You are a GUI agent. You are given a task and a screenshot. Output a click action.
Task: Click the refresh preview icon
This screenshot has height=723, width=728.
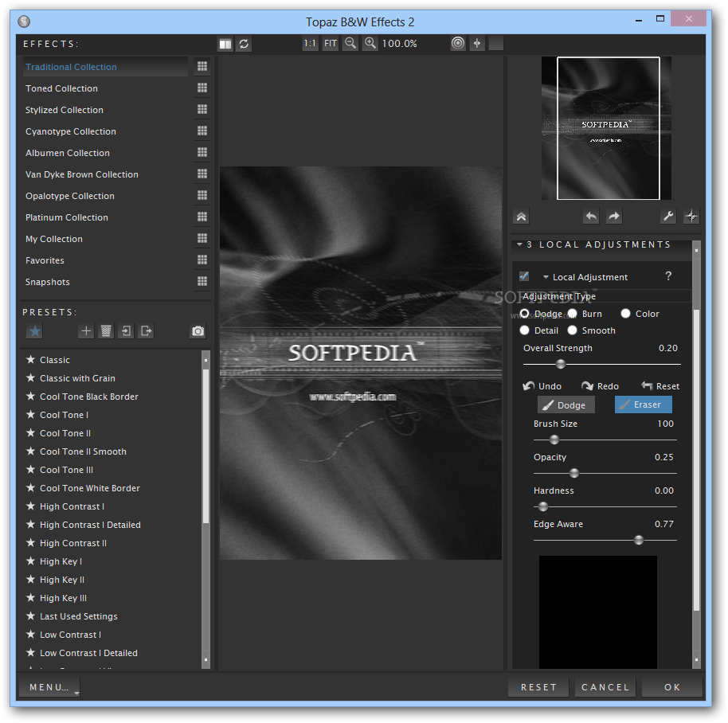point(244,44)
